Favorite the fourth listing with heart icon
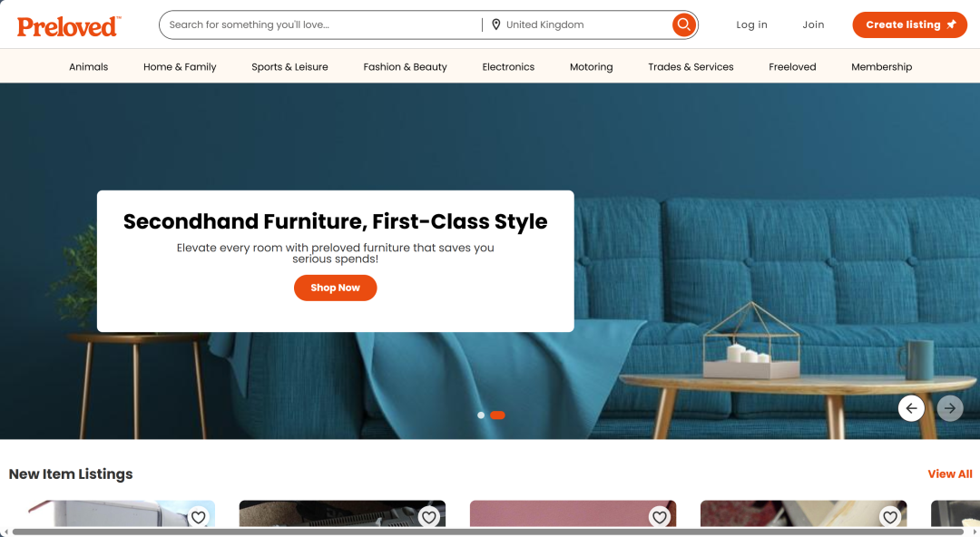The height and width of the screenshot is (537, 980). (890, 517)
